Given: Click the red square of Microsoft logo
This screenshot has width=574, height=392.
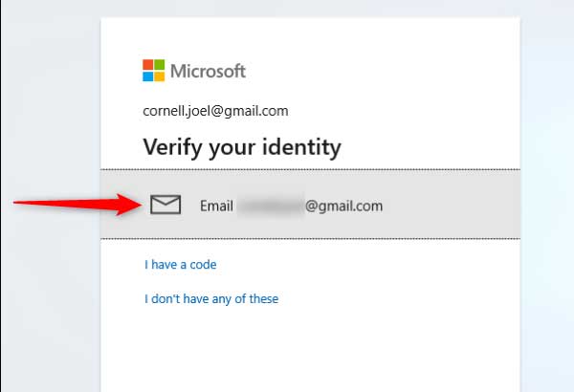Looking at the screenshot, I should pos(148,64).
